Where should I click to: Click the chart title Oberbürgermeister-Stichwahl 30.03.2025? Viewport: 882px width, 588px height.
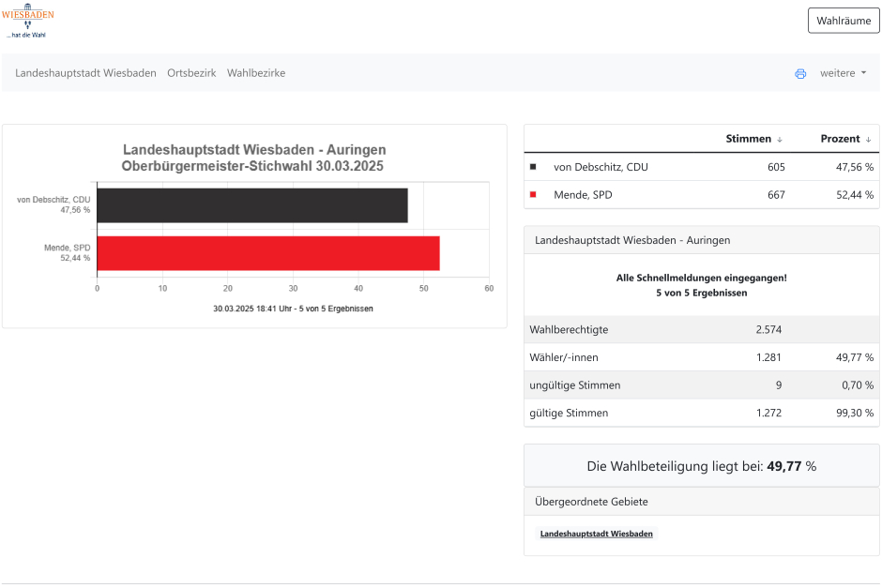(253, 166)
